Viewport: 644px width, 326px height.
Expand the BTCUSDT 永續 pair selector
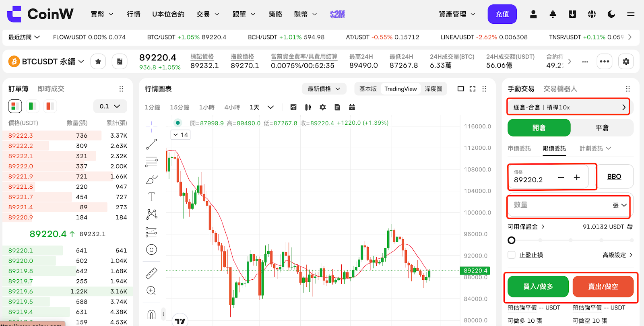[x=47, y=62]
